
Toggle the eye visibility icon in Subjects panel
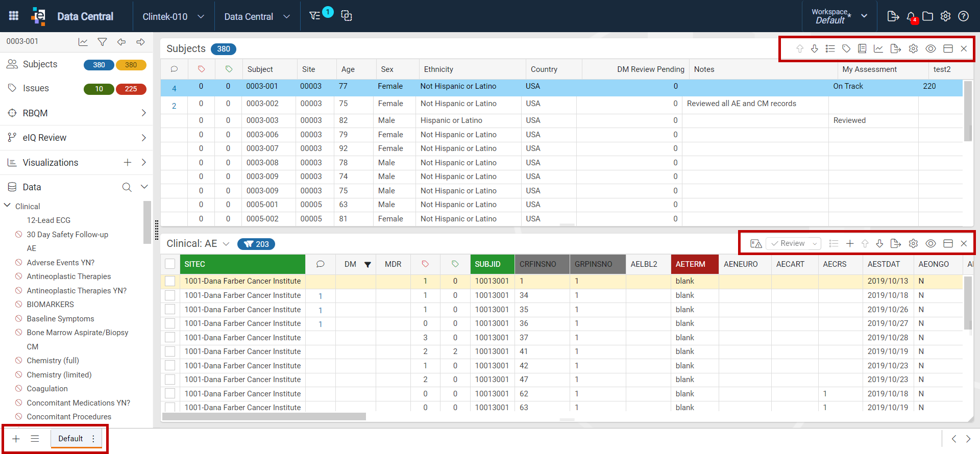click(930, 48)
